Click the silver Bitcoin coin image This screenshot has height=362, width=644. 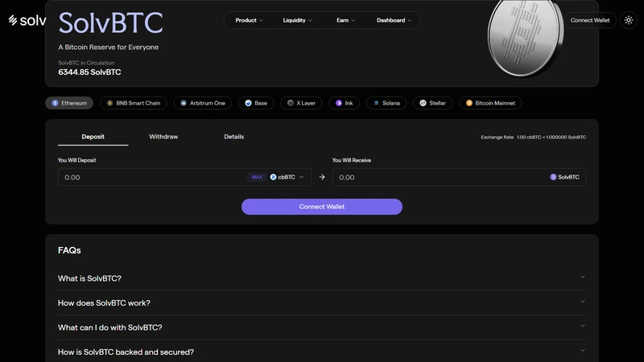pyautogui.click(x=526, y=38)
